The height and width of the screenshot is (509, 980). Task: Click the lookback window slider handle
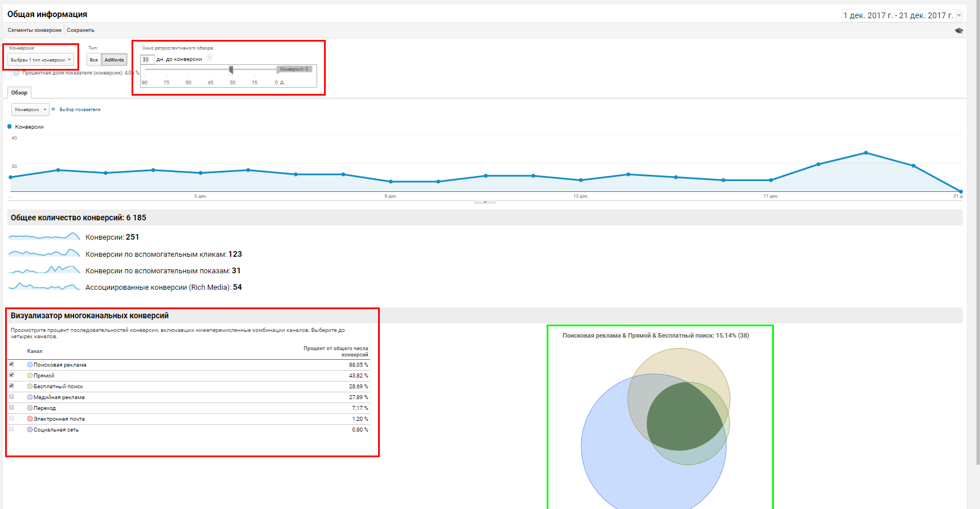click(x=231, y=69)
